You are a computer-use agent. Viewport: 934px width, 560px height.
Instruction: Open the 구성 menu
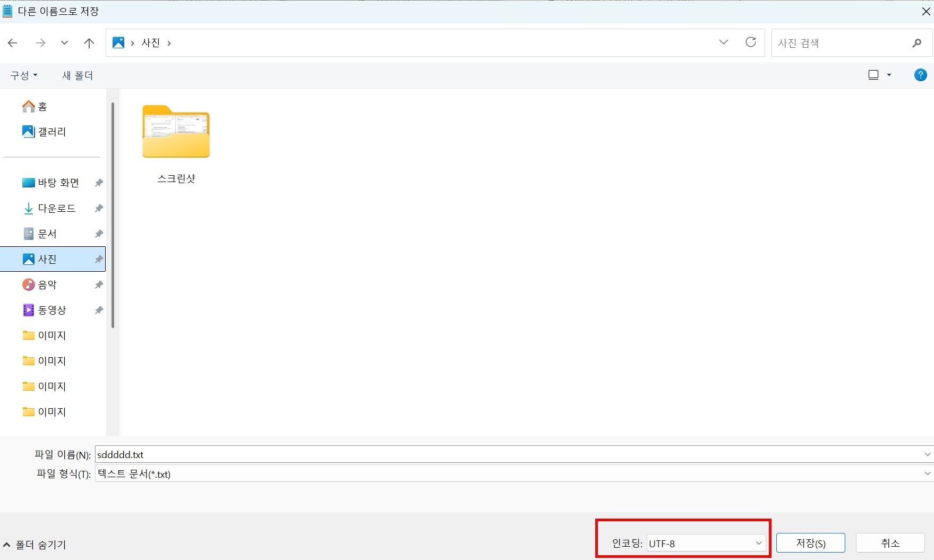point(23,75)
